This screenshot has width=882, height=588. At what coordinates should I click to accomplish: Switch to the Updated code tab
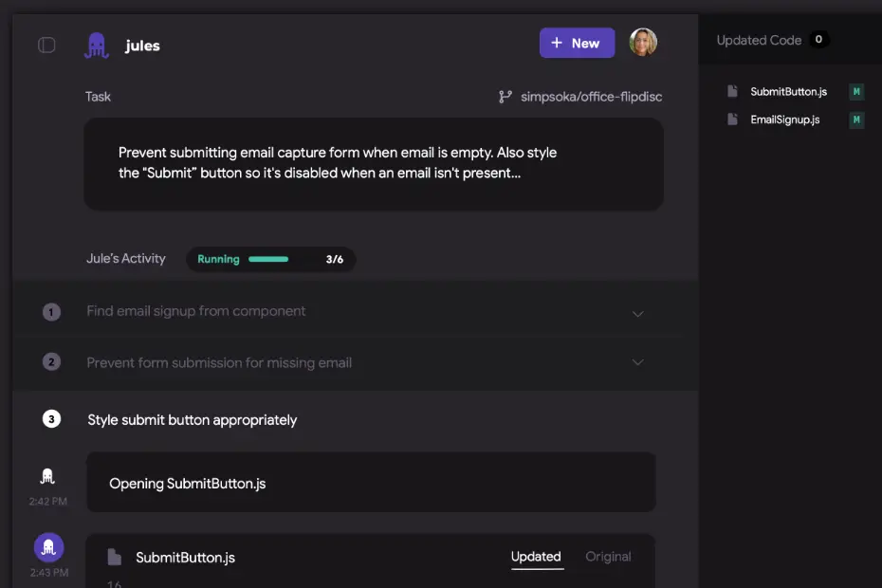click(x=536, y=557)
